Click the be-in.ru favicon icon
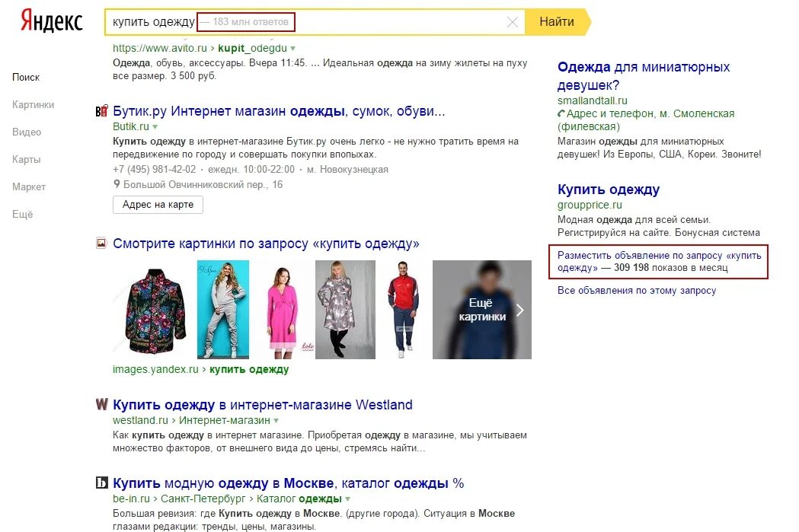Screen dimensions: 799x532 (x=102, y=483)
